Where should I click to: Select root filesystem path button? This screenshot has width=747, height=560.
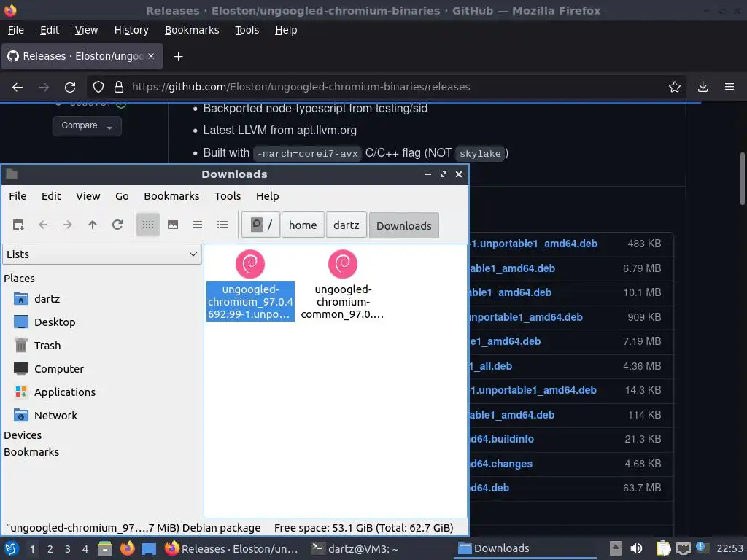(x=261, y=225)
